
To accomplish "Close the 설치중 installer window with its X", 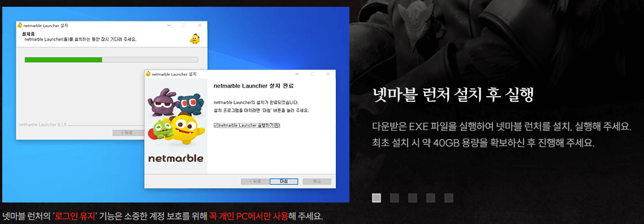I will point(200,25).
